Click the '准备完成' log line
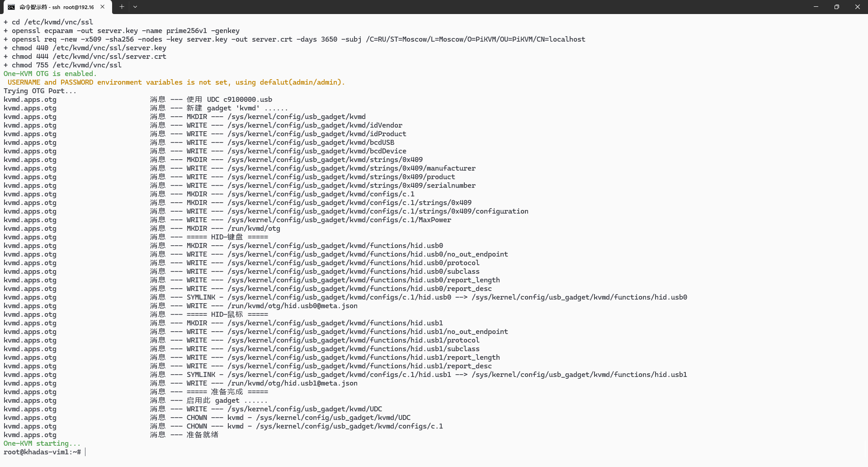Screen dimensions: 868x467 [227, 392]
